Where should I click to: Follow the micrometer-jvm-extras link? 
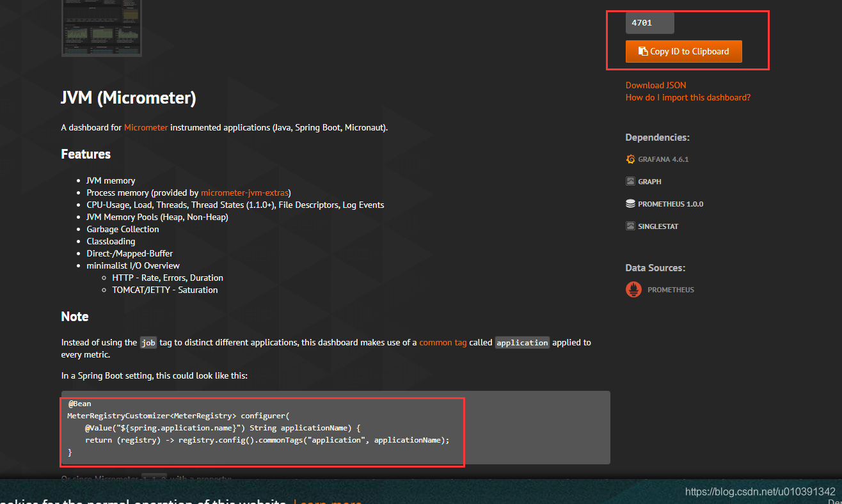(245, 193)
